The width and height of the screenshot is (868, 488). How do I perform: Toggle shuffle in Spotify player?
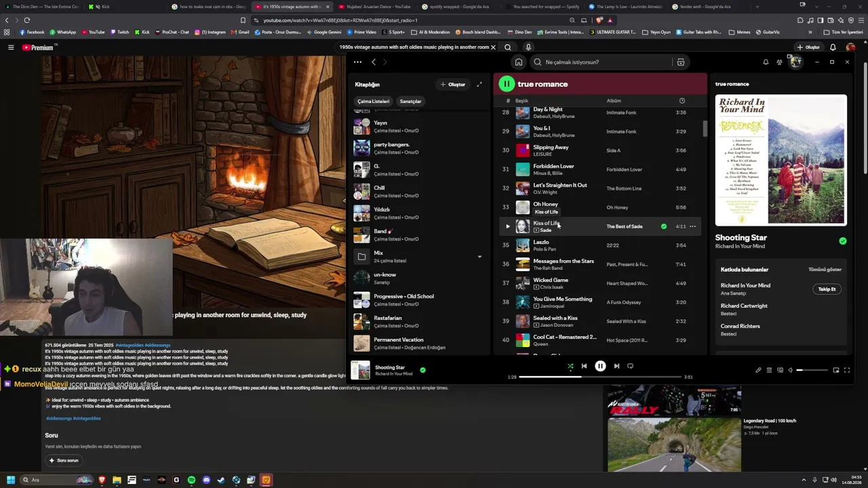click(570, 366)
